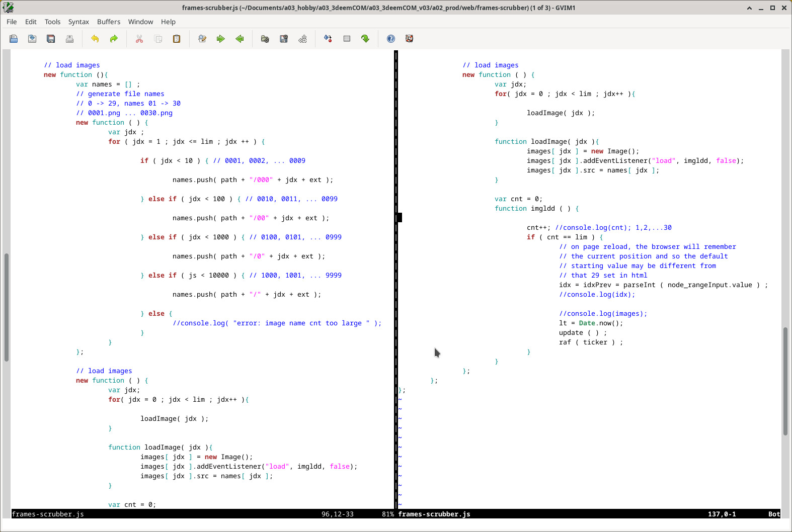Print the buffer using the printer icon
The image size is (792, 532).
pyautogui.click(x=69, y=39)
